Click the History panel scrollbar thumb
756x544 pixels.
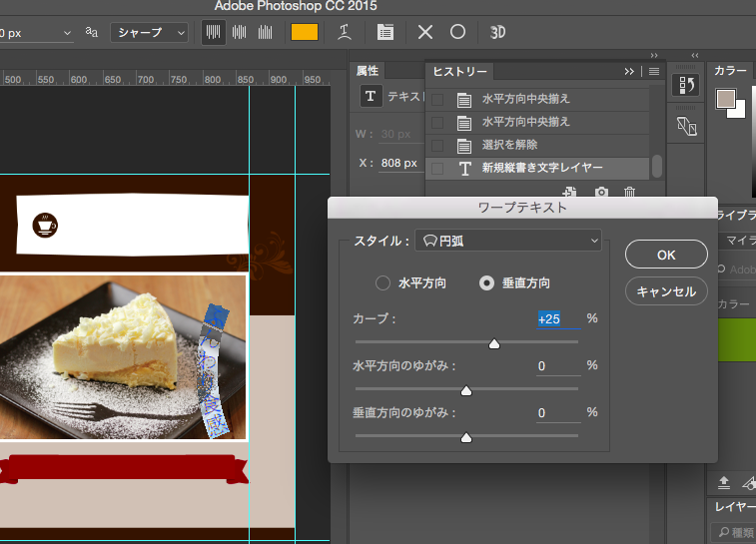pos(656,167)
